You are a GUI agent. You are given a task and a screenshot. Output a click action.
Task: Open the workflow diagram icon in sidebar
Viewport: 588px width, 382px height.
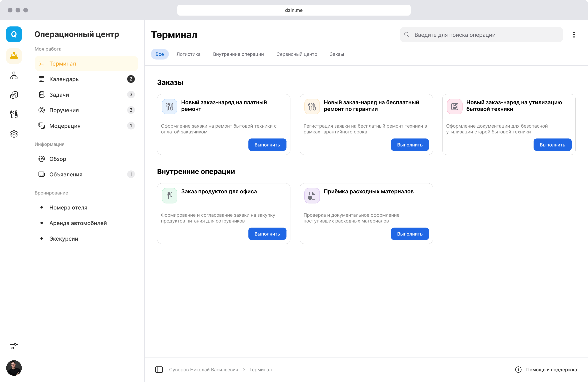(x=14, y=76)
